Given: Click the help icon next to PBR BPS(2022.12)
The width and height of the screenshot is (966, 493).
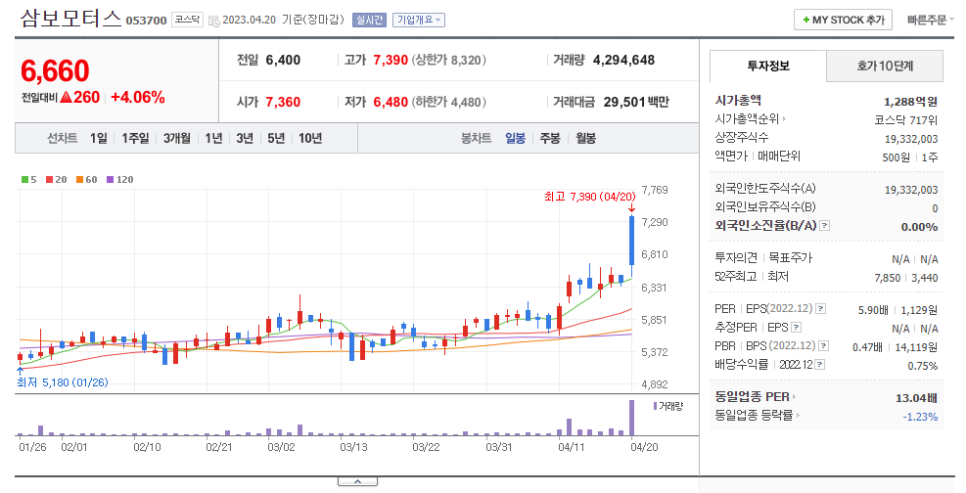Looking at the screenshot, I should [823, 346].
